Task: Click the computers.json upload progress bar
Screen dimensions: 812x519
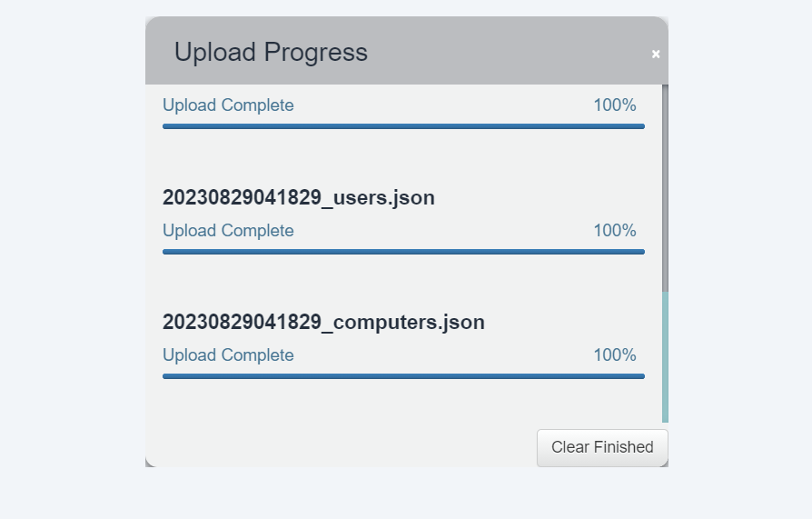Action: 403,376
